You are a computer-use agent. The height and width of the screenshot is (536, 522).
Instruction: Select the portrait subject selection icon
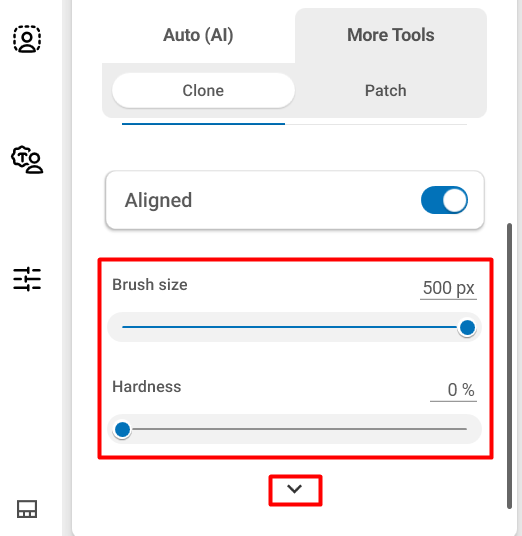click(x=27, y=39)
